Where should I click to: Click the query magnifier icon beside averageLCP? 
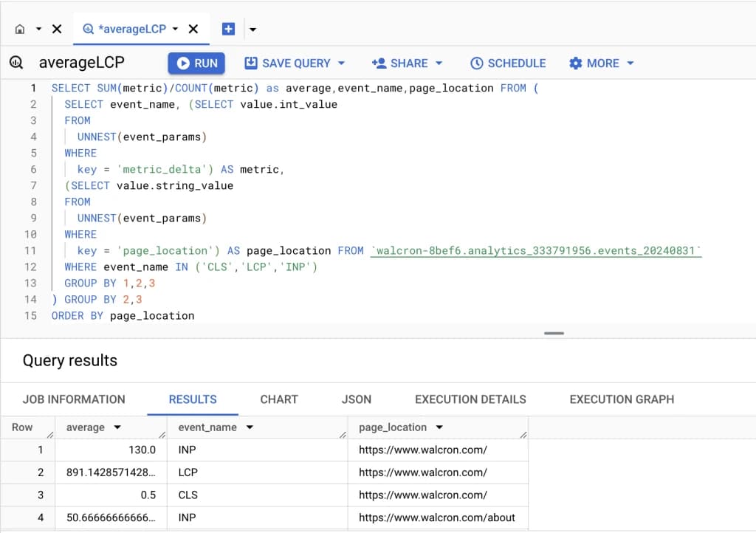click(x=16, y=63)
